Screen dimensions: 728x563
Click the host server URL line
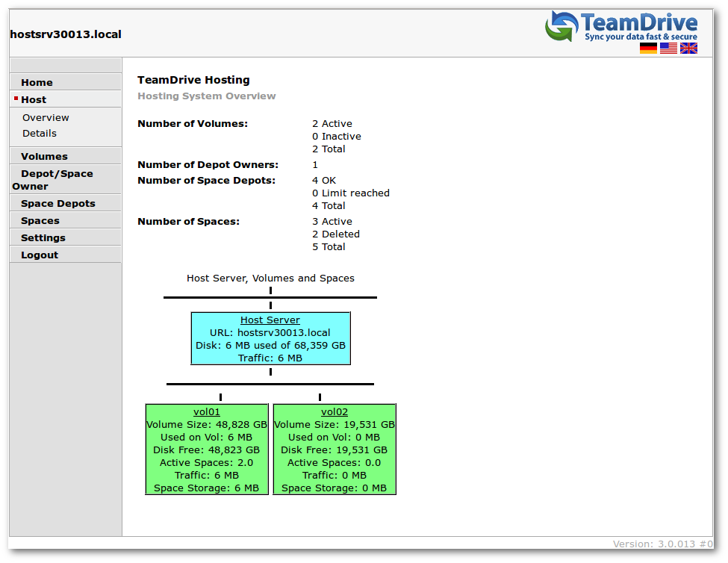270,333
